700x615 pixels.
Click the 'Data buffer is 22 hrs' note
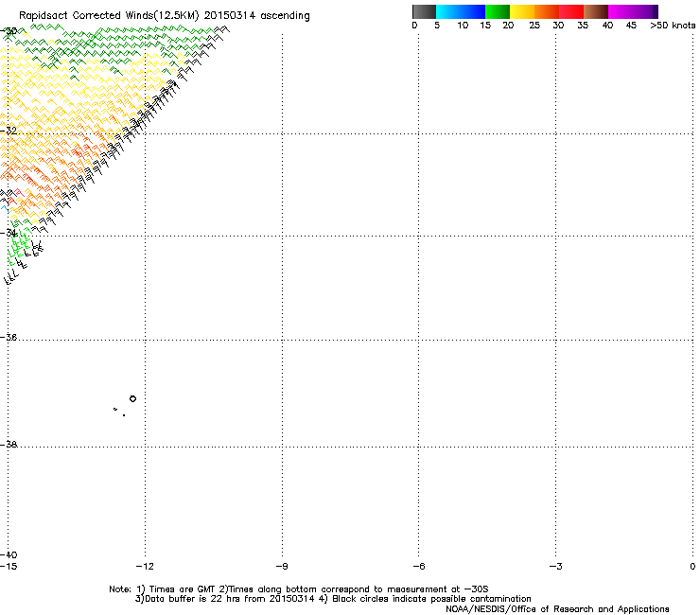(x=333, y=599)
